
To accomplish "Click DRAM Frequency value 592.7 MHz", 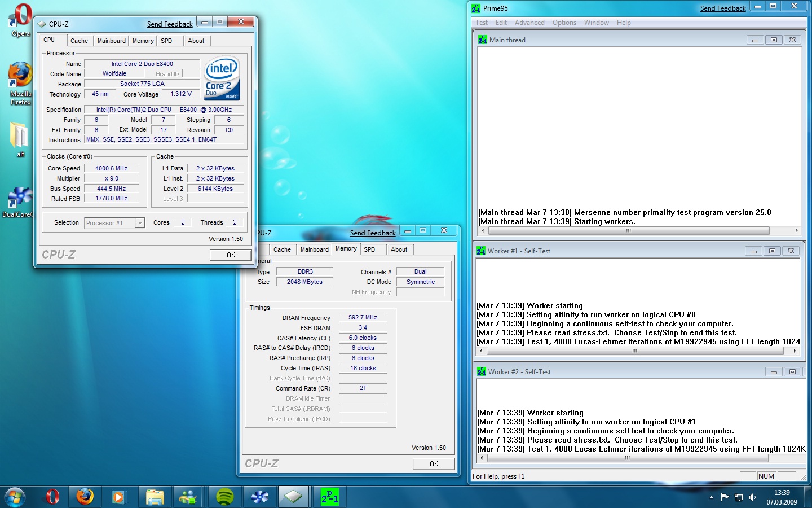I will [x=363, y=317].
